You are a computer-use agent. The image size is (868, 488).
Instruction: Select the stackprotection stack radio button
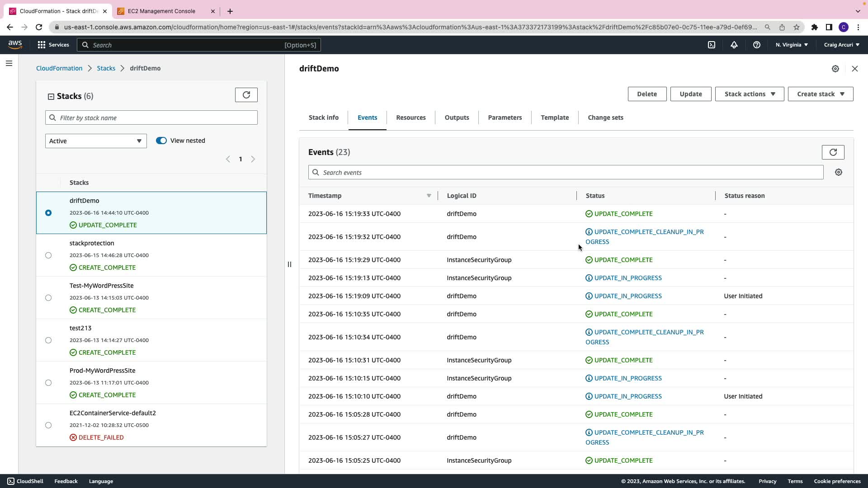click(48, 255)
